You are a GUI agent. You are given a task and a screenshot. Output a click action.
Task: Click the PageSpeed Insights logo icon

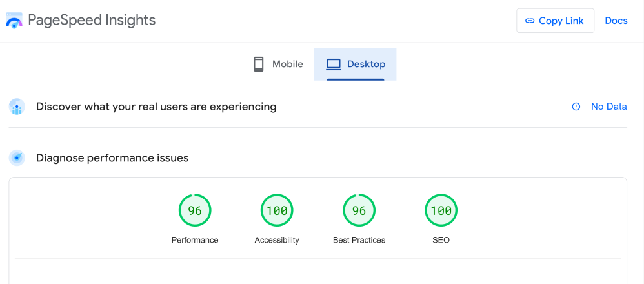(x=14, y=21)
